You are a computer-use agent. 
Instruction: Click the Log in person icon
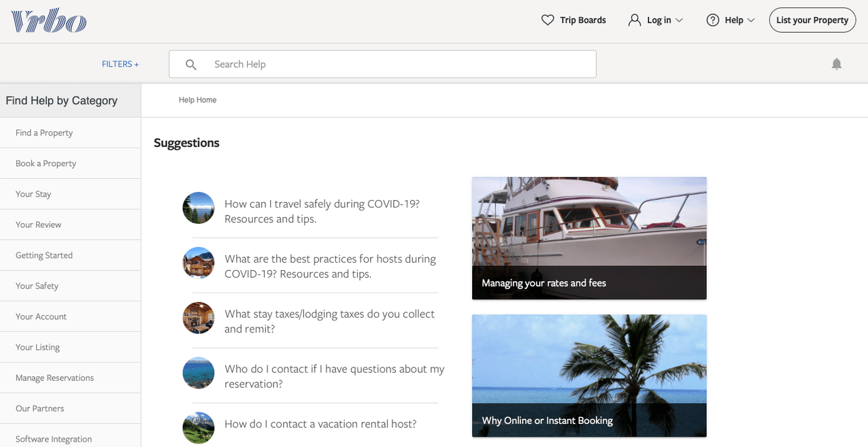[635, 20]
